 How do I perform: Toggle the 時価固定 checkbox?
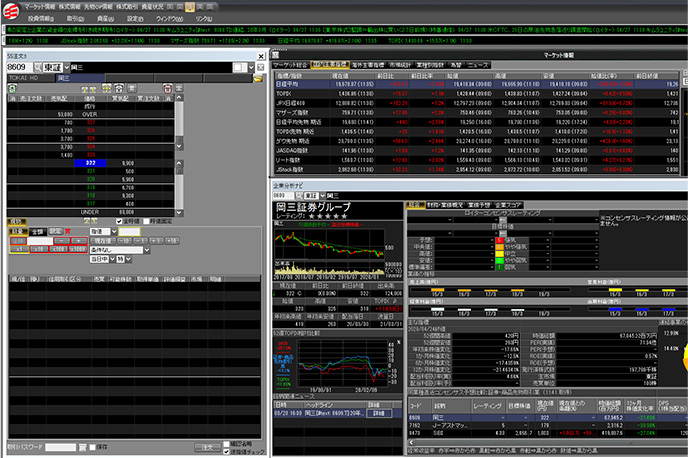147,221
